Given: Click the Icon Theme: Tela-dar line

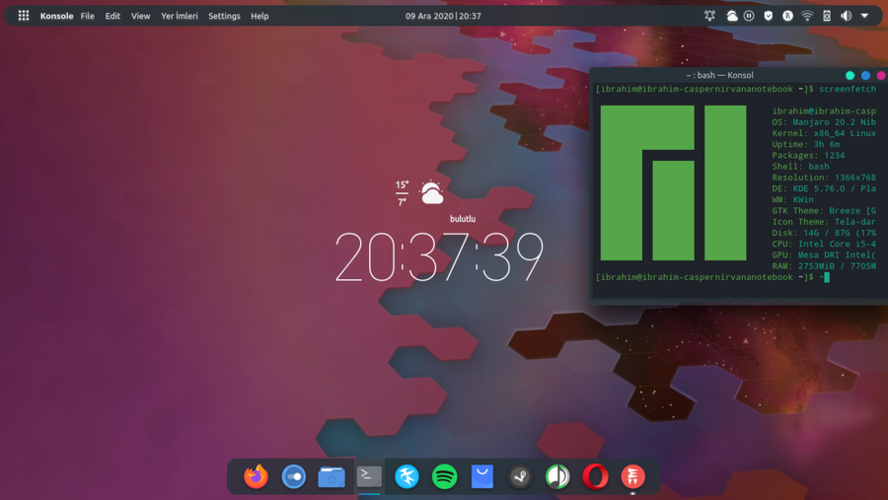Looking at the screenshot, I should [x=824, y=221].
